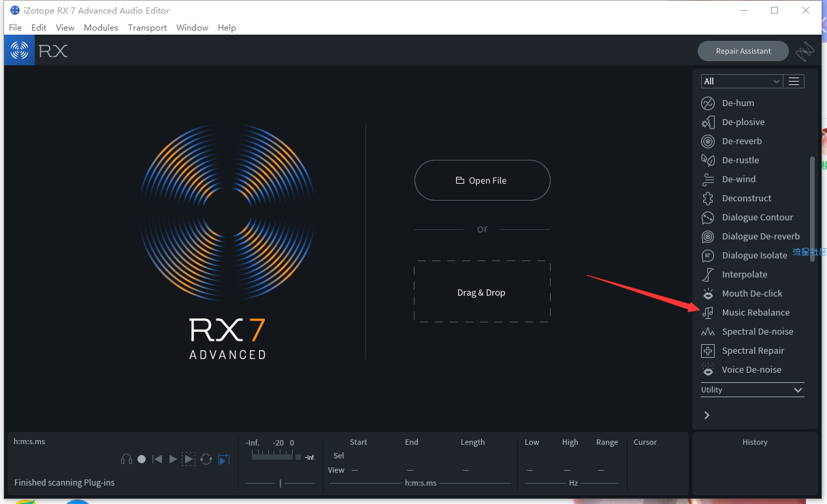Open the View menu
Viewport: 827px width, 504px height.
click(x=65, y=28)
